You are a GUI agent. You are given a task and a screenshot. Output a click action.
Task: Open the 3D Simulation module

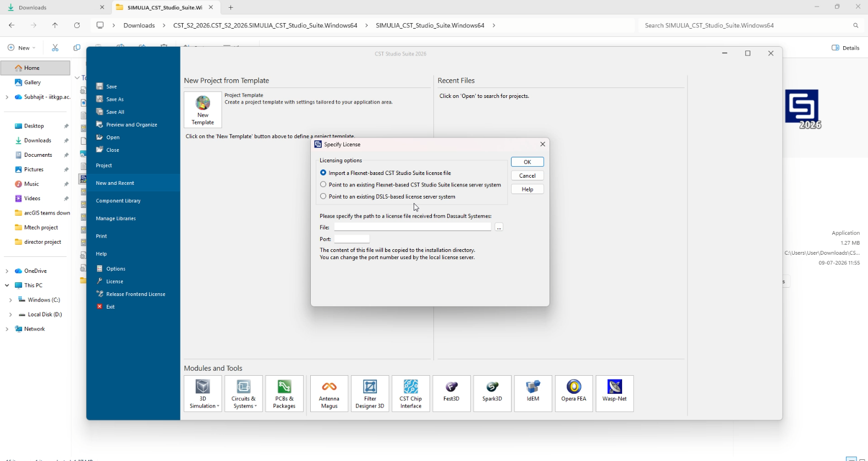(203, 393)
